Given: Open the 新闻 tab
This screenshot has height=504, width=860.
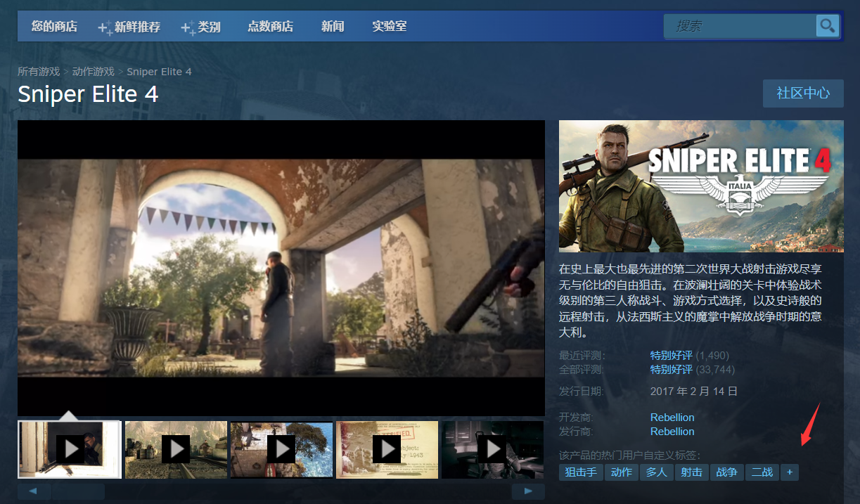Looking at the screenshot, I should pos(333,27).
